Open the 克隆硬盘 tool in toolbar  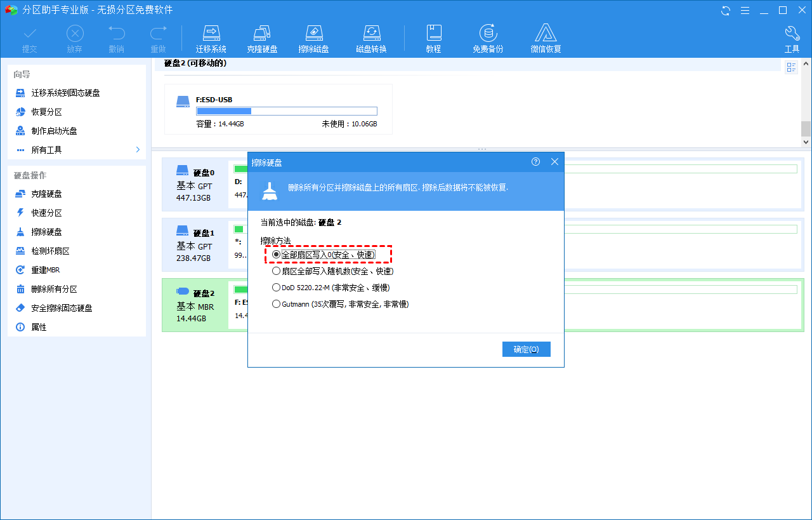pyautogui.click(x=262, y=39)
